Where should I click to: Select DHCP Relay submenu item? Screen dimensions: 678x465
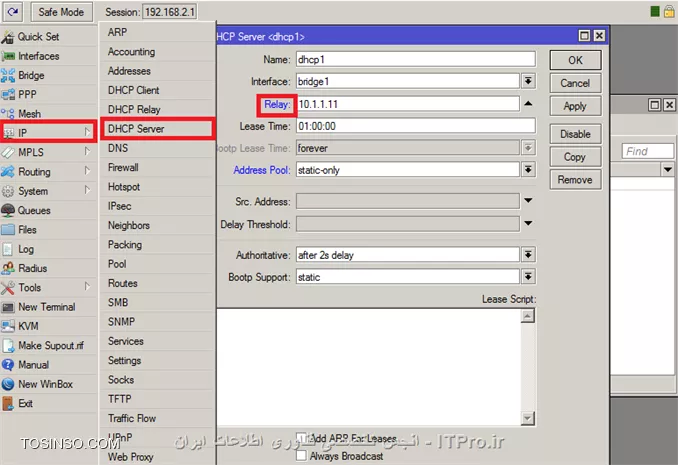(158, 109)
